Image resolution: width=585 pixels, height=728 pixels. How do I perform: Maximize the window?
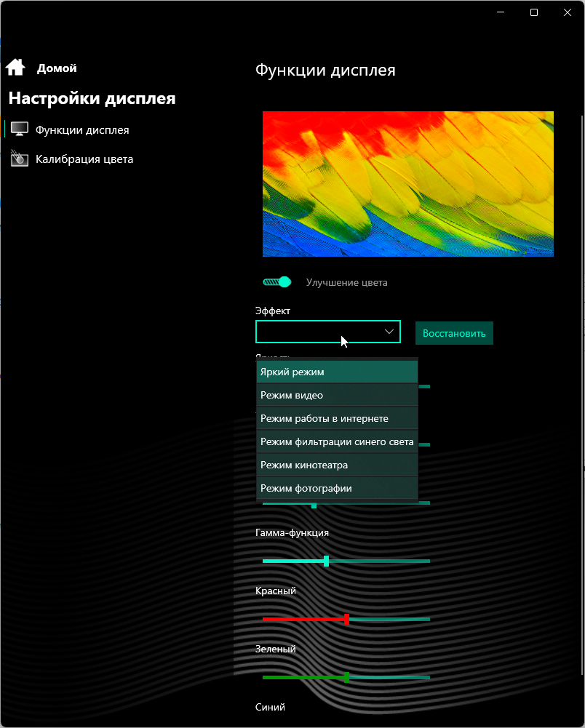(534, 12)
